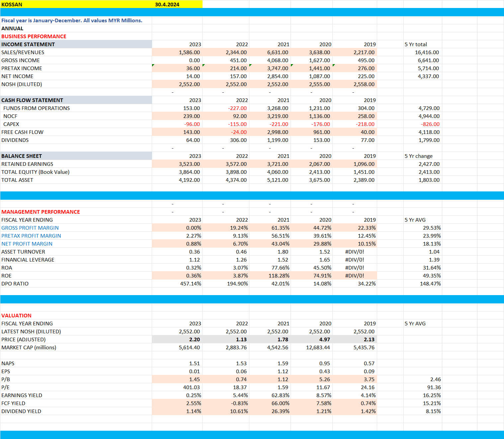Click the BALANCE SHEET header cell
The image size is (504, 439).
76,156
